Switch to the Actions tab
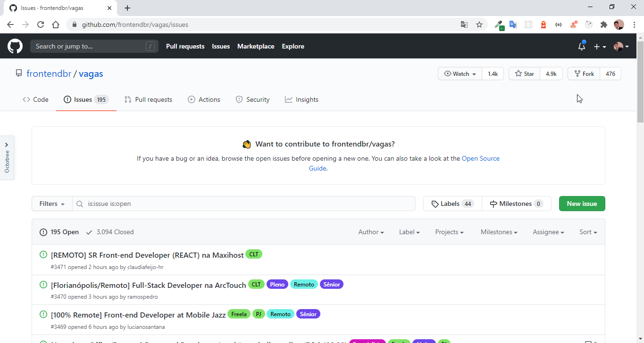Viewport: 644px width, 343px height. [x=204, y=99]
